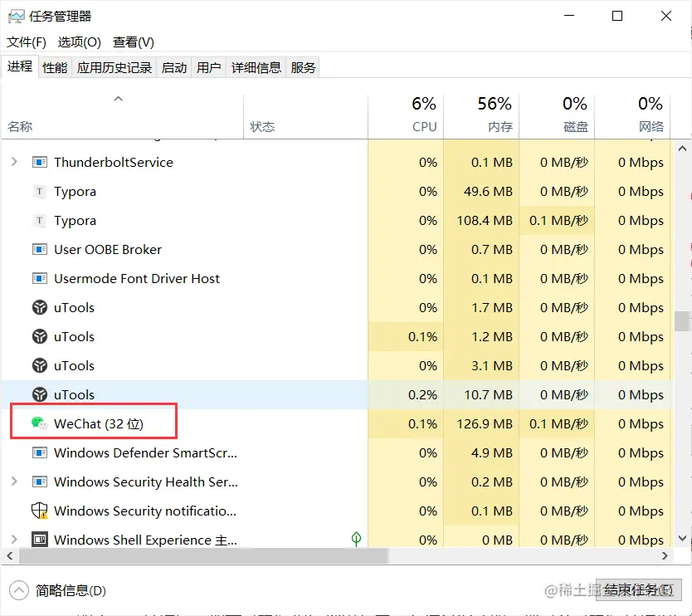
Task: Expand the Windows Security Health Service group
Action: [x=14, y=482]
